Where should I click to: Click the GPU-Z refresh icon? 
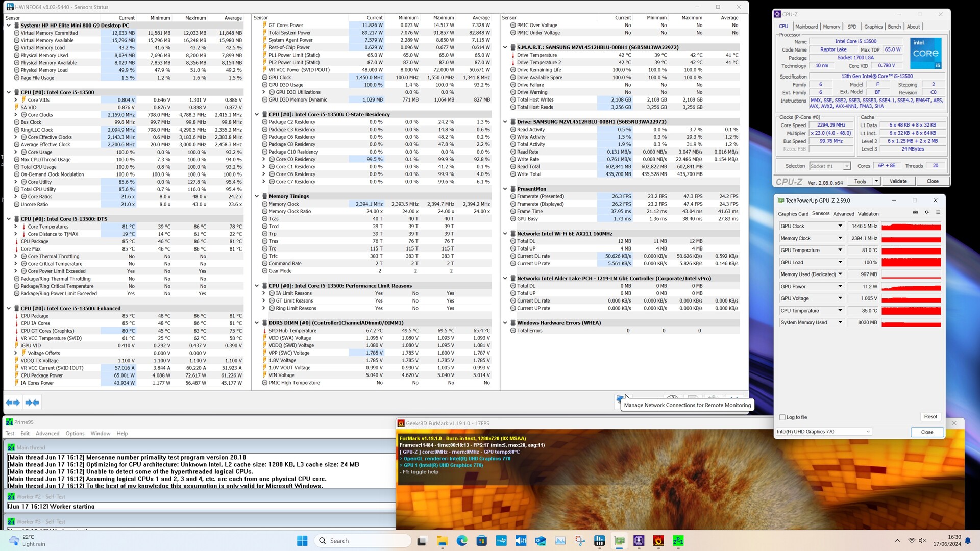[927, 213]
